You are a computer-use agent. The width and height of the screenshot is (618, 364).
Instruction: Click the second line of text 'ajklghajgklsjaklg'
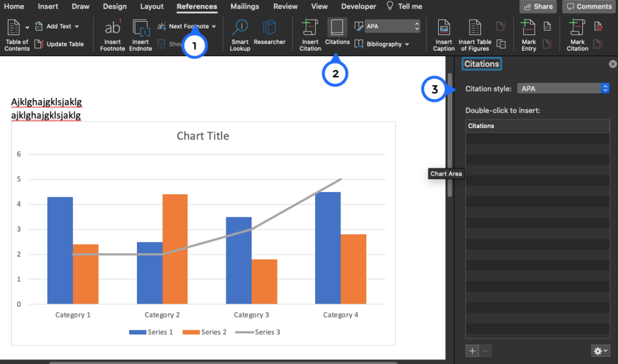(46, 115)
